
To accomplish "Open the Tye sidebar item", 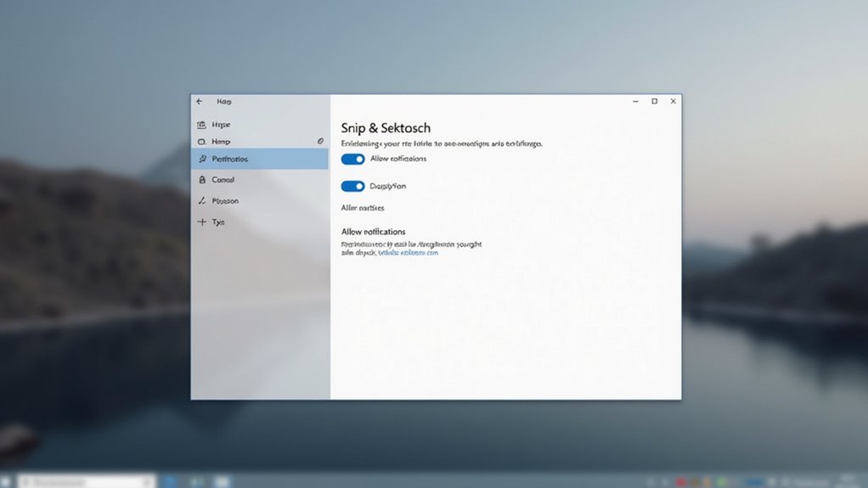I will point(259,222).
